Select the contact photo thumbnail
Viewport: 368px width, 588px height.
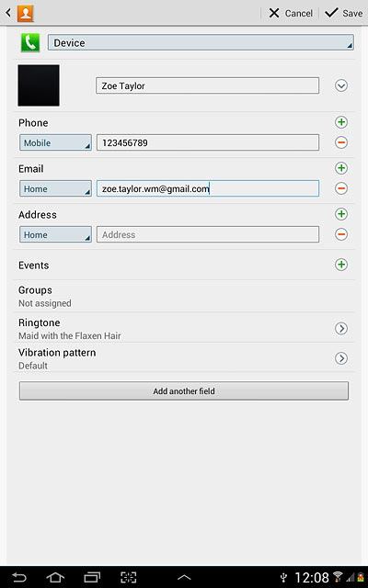pyautogui.click(x=39, y=85)
